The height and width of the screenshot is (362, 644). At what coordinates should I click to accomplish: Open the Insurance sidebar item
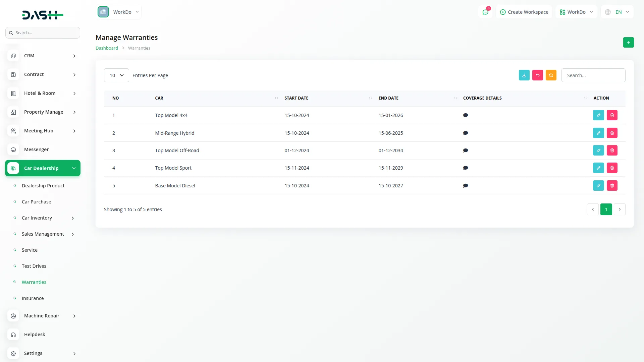pyautogui.click(x=33, y=298)
